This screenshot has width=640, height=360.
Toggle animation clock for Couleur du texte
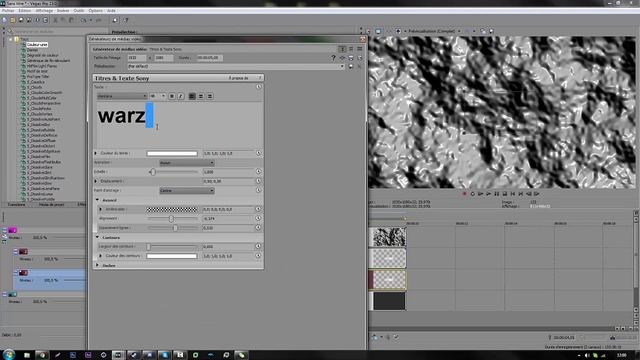[259, 153]
